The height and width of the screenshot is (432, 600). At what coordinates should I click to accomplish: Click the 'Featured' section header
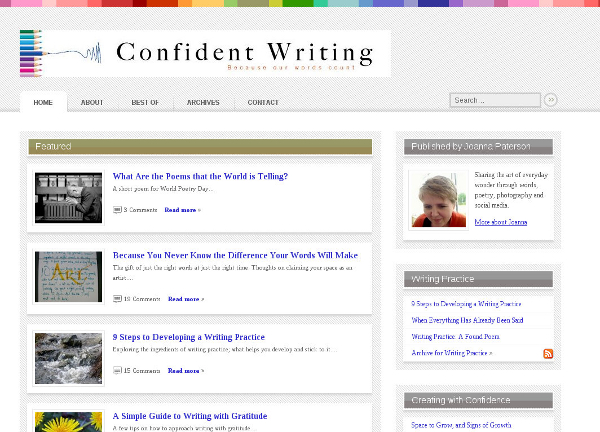[200, 147]
